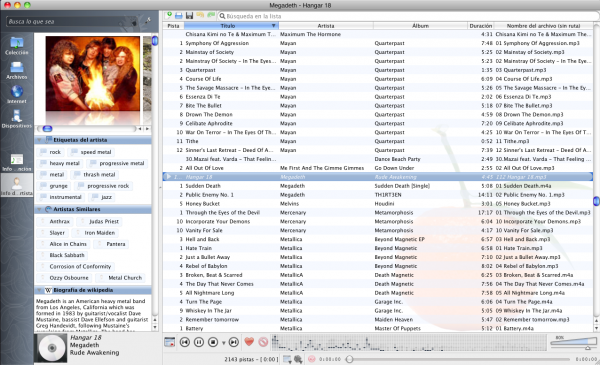This screenshot has height=365, width=600.
Task: Collapse the Artistas Similares section
Action: tap(39, 209)
